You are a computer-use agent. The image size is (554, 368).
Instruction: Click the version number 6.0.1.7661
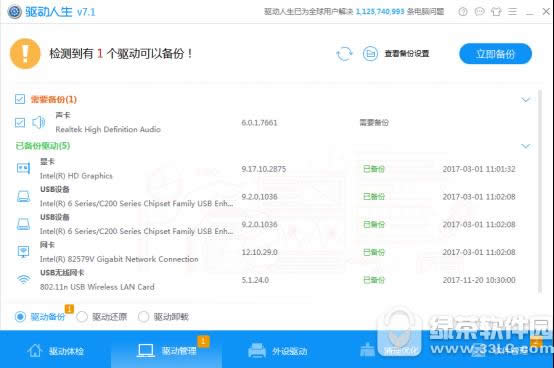(x=259, y=123)
